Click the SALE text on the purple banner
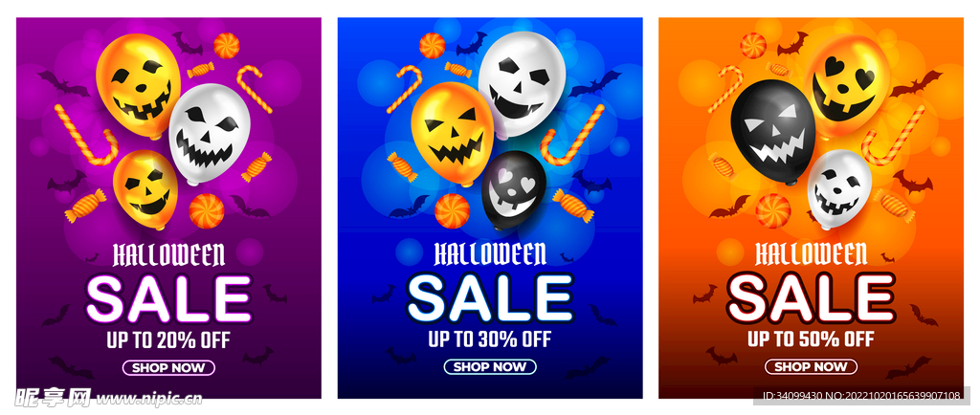 click(168, 299)
